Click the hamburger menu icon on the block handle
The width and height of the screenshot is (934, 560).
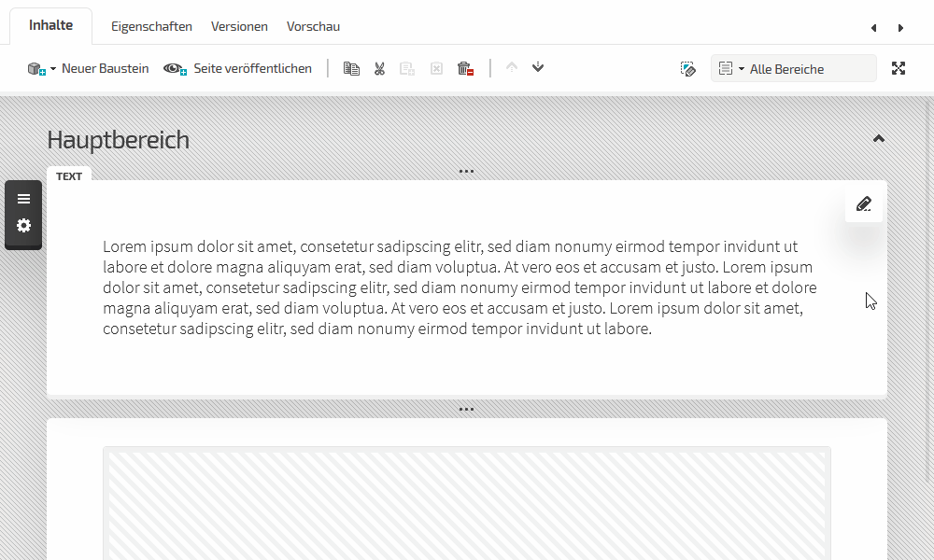(23, 199)
